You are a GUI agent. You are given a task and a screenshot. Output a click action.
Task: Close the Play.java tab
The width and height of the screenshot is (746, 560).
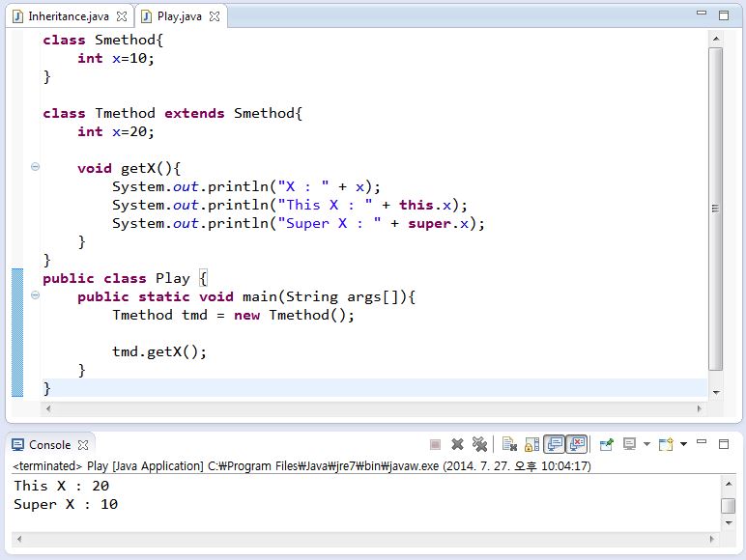pos(215,16)
